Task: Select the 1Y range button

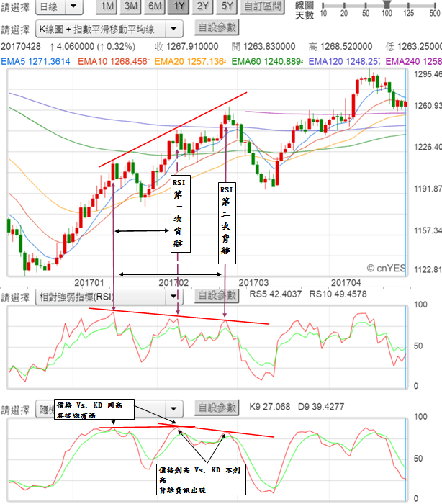Action: point(179,6)
